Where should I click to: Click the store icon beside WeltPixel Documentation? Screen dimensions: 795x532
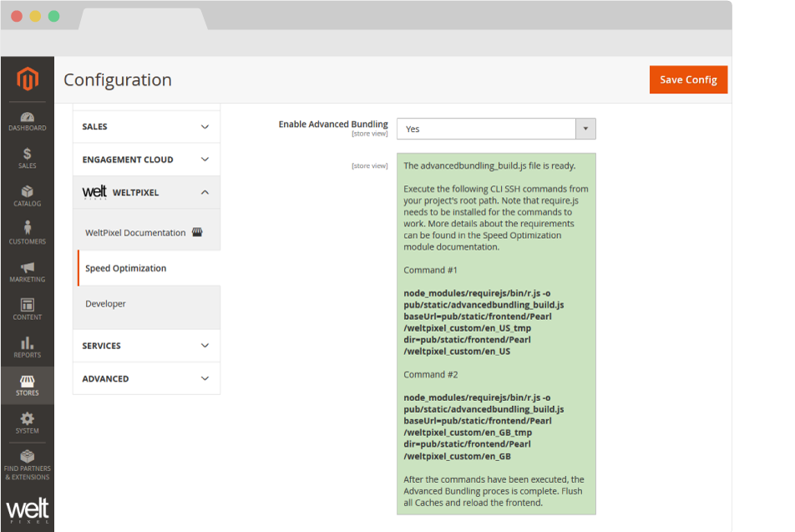(x=197, y=232)
